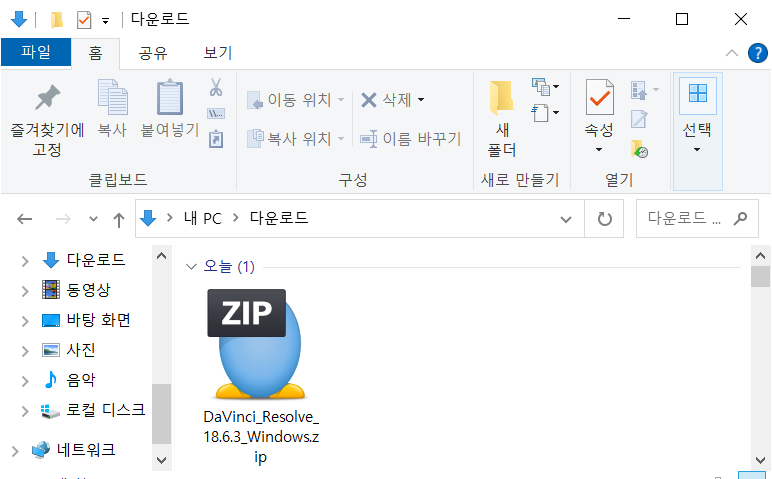Click the Copy (복사) ribbon icon
772x479 pixels.
pyautogui.click(x=113, y=96)
